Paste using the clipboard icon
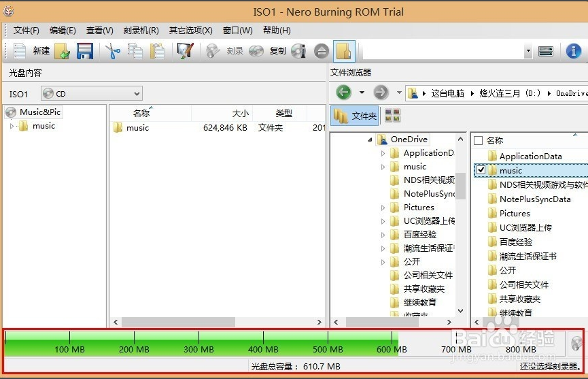 [x=157, y=50]
